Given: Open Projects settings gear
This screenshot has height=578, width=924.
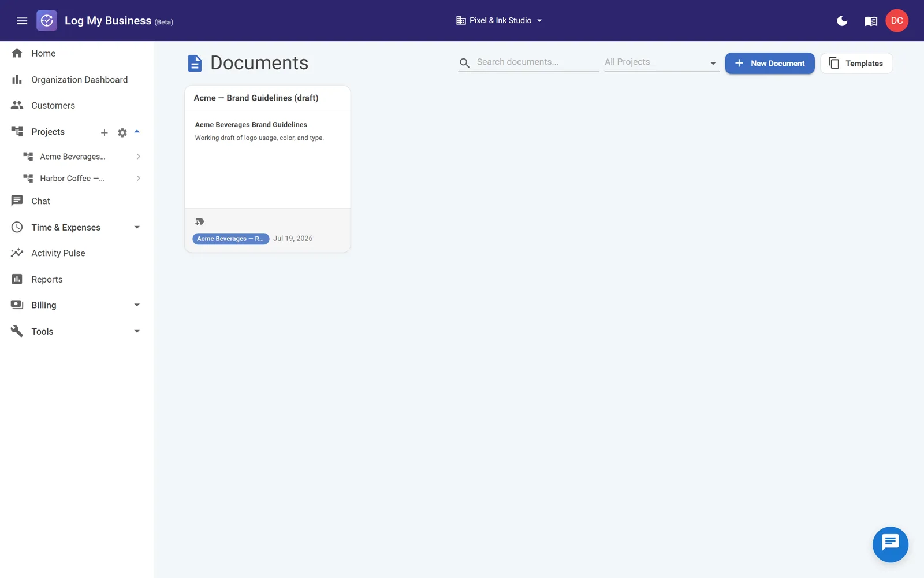Looking at the screenshot, I should pos(122,132).
